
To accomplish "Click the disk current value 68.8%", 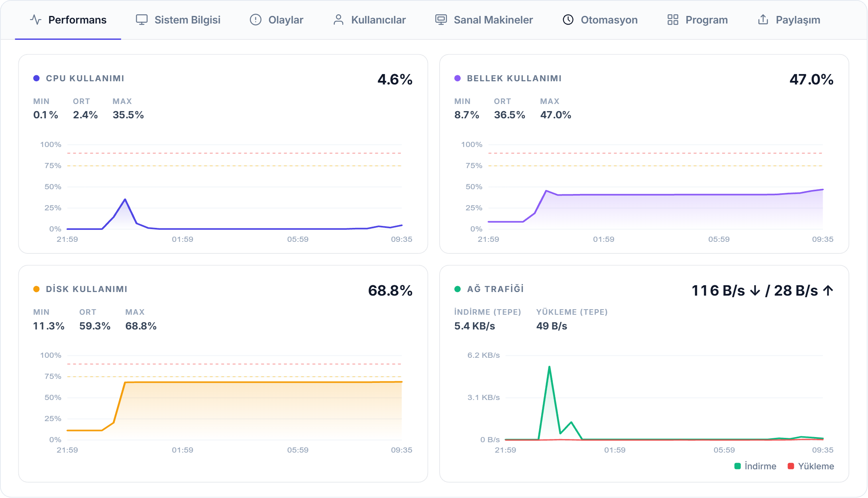I will point(390,290).
